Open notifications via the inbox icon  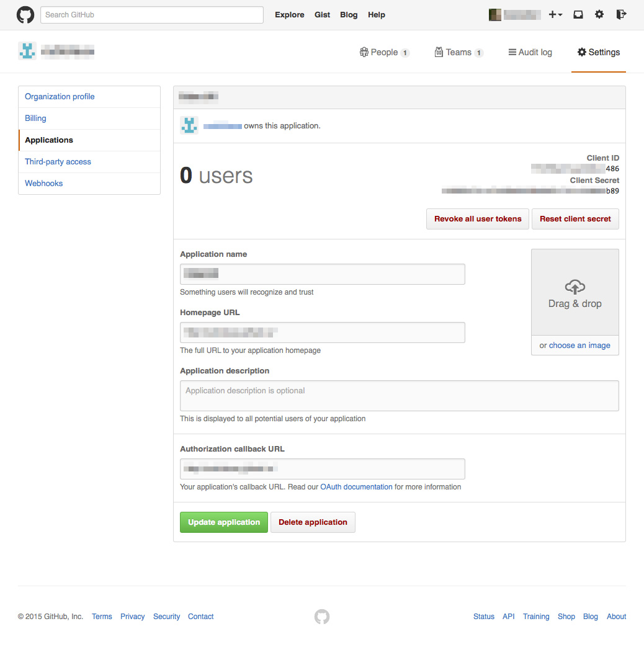click(x=578, y=14)
